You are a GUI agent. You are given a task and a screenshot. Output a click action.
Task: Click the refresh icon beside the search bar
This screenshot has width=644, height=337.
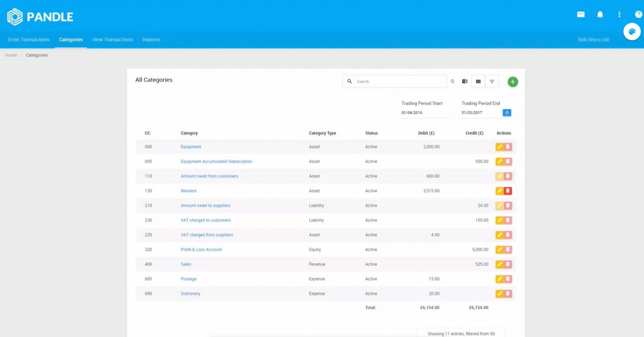[x=452, y=81]
